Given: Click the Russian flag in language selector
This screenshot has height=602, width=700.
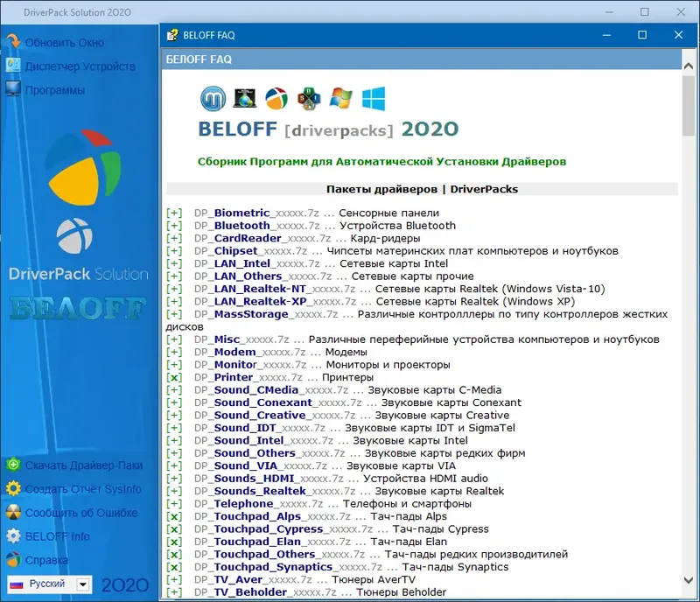Looking at the screenshot, I should tap(17, 584).
